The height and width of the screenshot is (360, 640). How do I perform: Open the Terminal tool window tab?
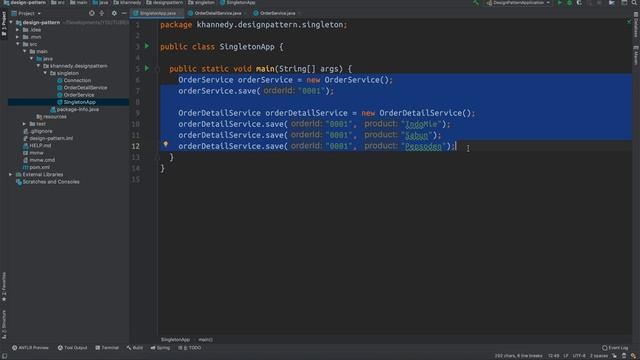pos(107,348)
